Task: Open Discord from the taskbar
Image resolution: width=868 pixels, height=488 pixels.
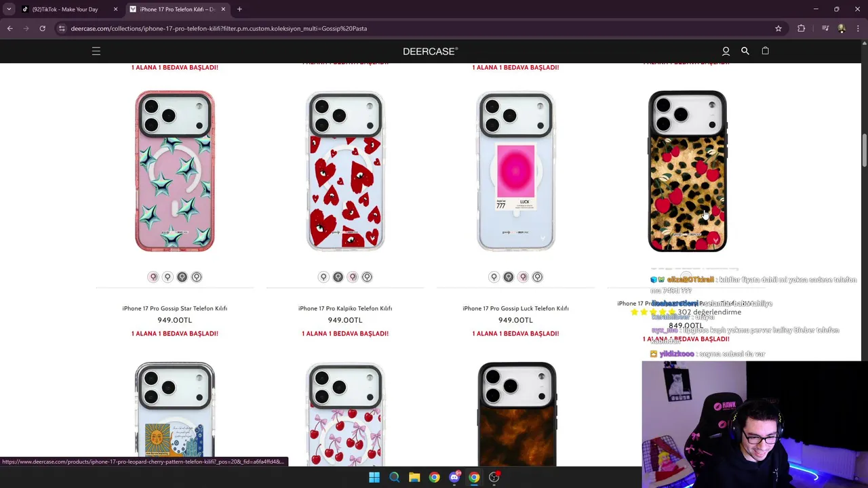Action: coord(454,477)
